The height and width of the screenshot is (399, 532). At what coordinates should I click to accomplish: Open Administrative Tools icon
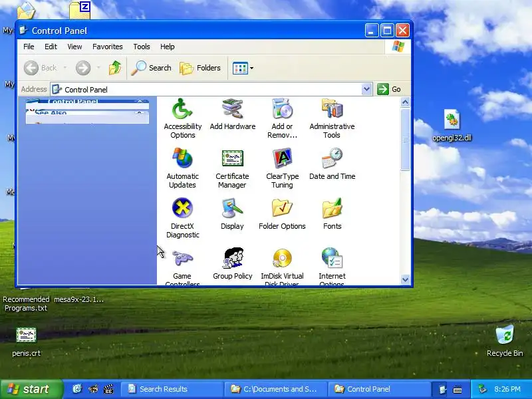[x=332, y=118]
